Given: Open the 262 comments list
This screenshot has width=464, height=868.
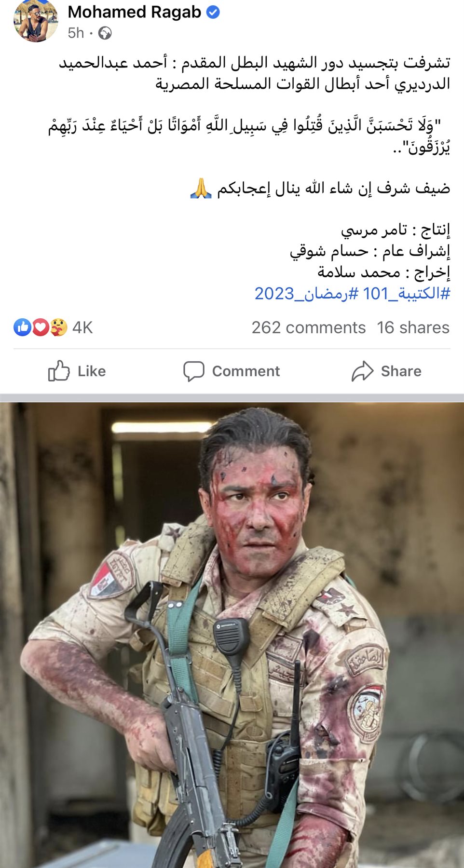Looking at the screenshot, I should pyautogui.click(x=309, y=327).
